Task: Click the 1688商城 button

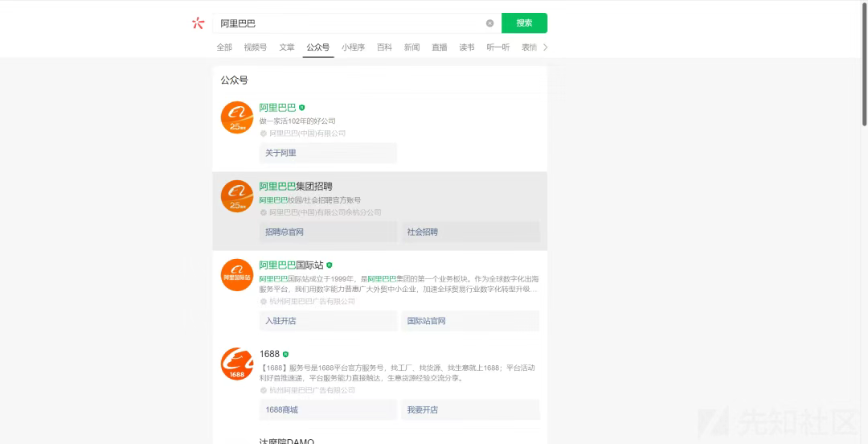Action: click(x=328, y=409)
